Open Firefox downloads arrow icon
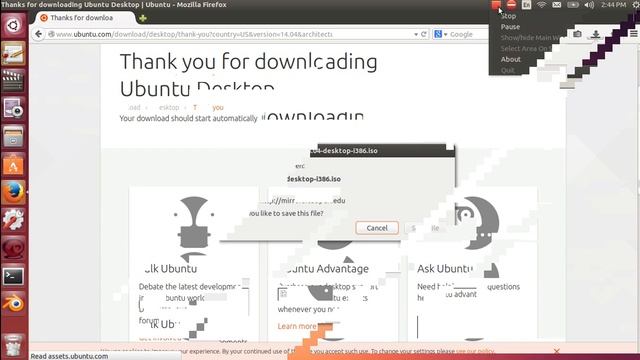 point(596,34)
